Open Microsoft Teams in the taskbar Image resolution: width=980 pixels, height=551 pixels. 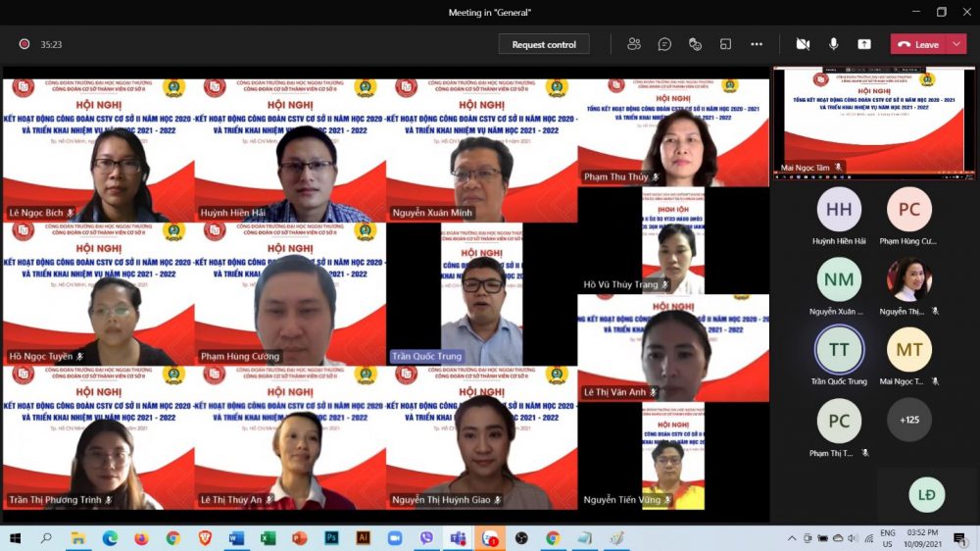458,538
